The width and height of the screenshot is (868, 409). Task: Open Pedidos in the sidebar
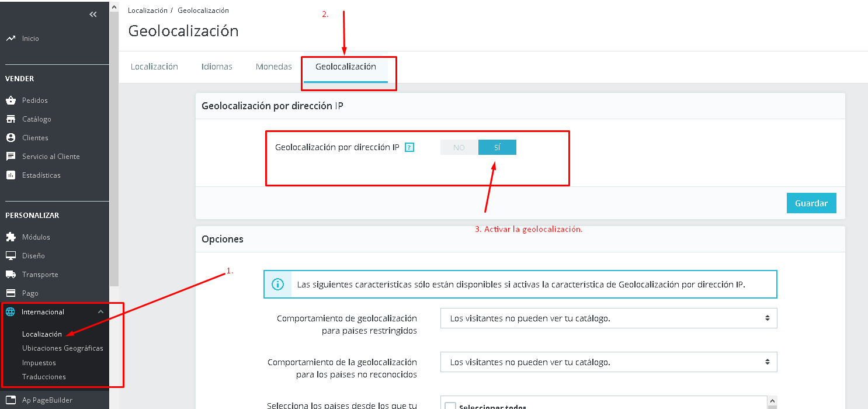point(35,100)
